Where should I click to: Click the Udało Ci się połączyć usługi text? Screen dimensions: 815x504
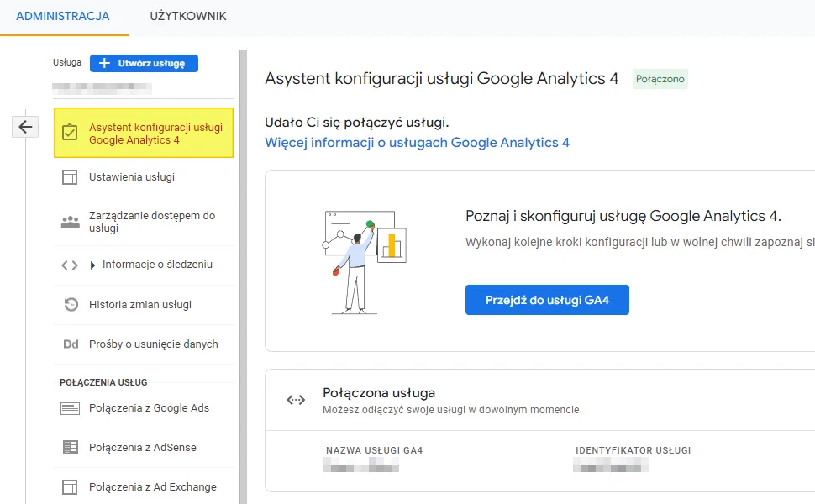356,123
